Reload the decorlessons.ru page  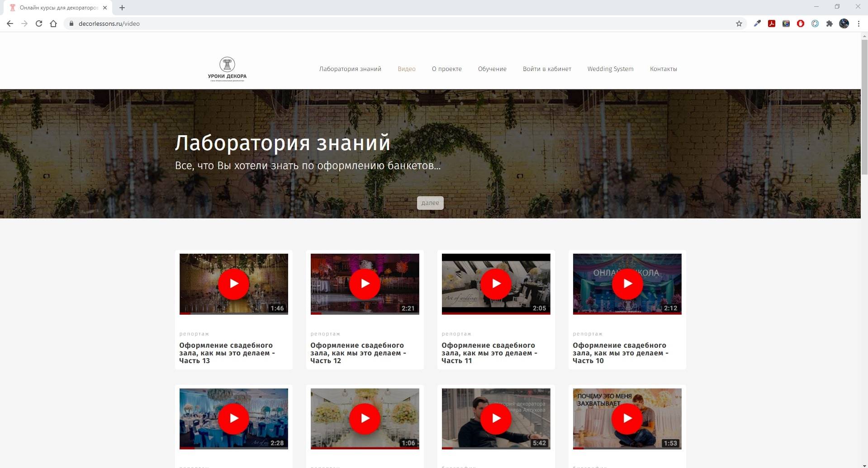(x=39, y=24)
